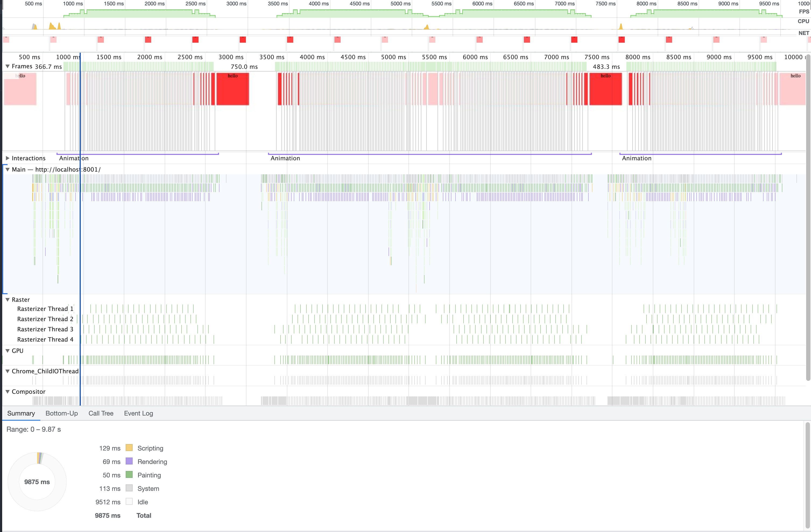Screen dimensions: 811x532
Task: Select Rasterizer Thread 1 row
Action: point(45,309)
